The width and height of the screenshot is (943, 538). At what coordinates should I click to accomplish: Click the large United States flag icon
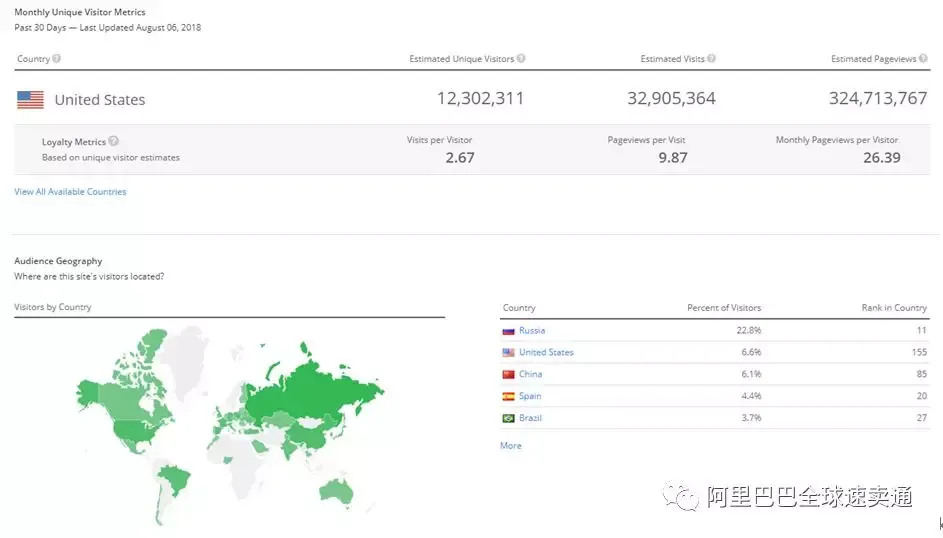30,100
